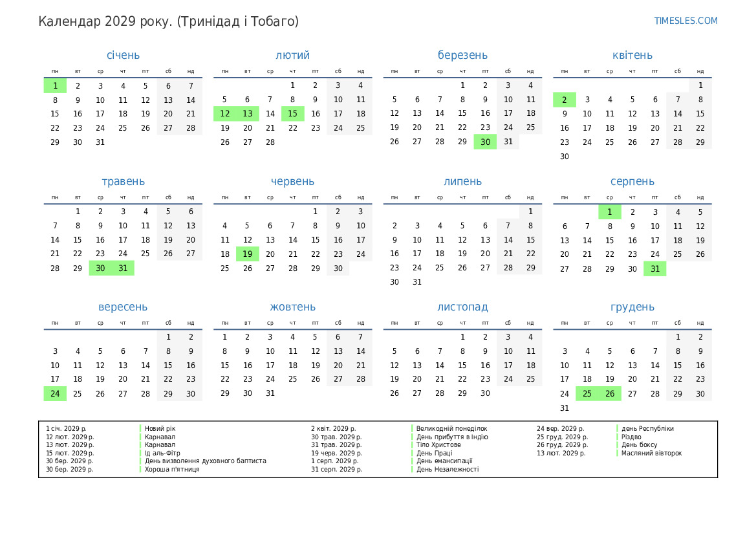Click highlighted December 25 in грудень
Image resolution: width=756 pixels, height=535 pixels.
pyautogui.click(x=587, y=393)
